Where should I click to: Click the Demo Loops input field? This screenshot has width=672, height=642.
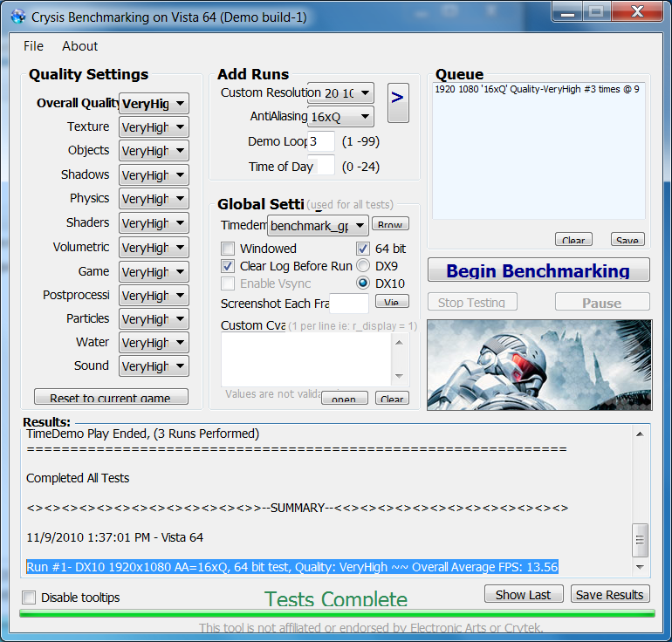click(x=321, y=141)
